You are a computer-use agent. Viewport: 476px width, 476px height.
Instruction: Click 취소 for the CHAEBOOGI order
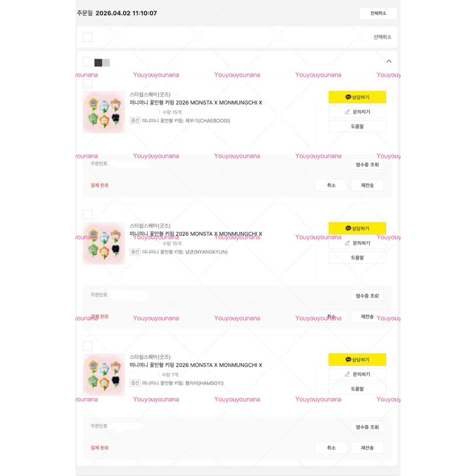point(331,185)
